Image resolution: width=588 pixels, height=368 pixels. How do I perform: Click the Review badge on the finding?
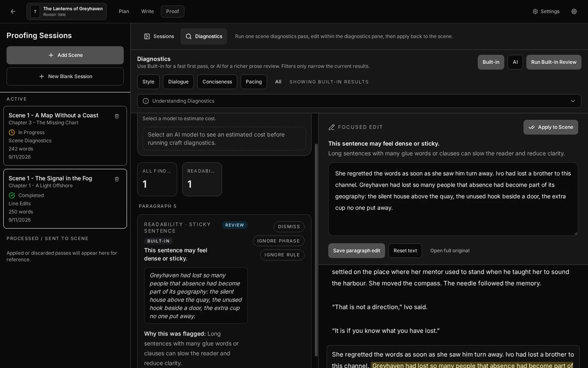(235, 225)
